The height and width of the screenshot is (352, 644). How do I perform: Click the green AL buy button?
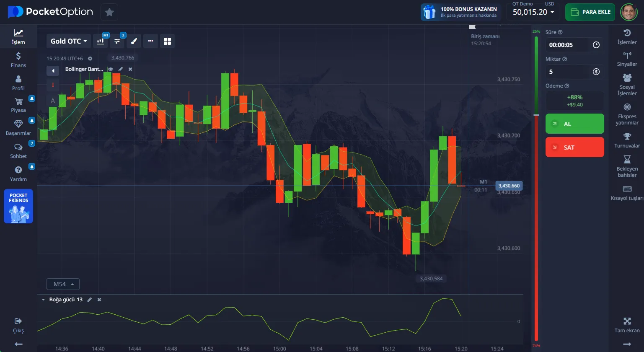click(574, 124)
